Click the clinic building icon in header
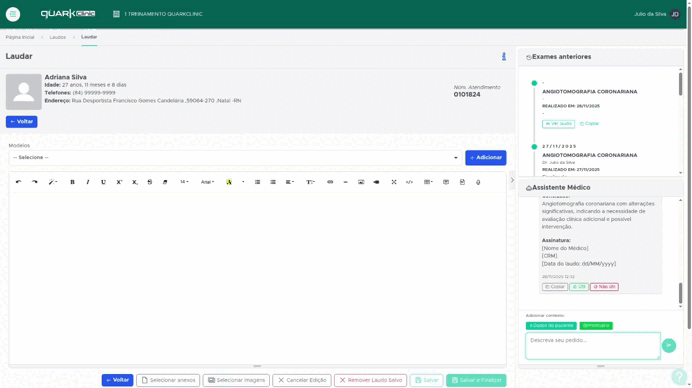The width and height of the screenshot is (692, 388). coord(116,14)
